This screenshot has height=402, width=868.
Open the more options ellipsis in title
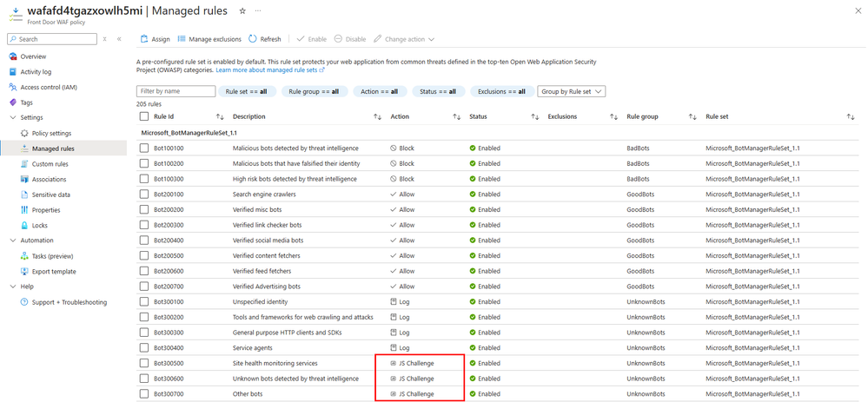coord(258,10)
